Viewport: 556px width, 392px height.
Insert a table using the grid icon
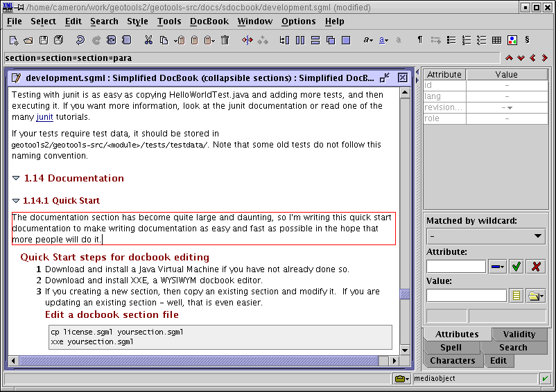pos(496,40)
